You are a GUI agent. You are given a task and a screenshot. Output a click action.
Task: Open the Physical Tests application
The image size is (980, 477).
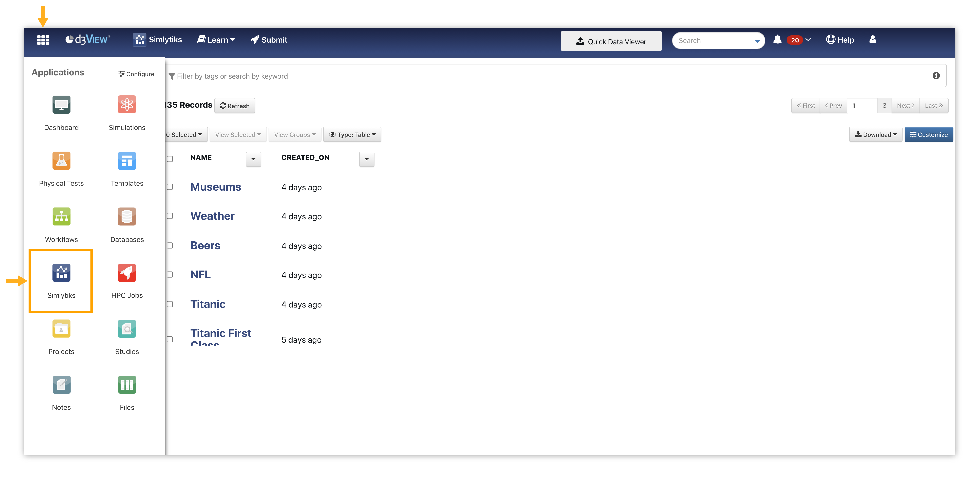pyautogui.click(x=61, y=169)
